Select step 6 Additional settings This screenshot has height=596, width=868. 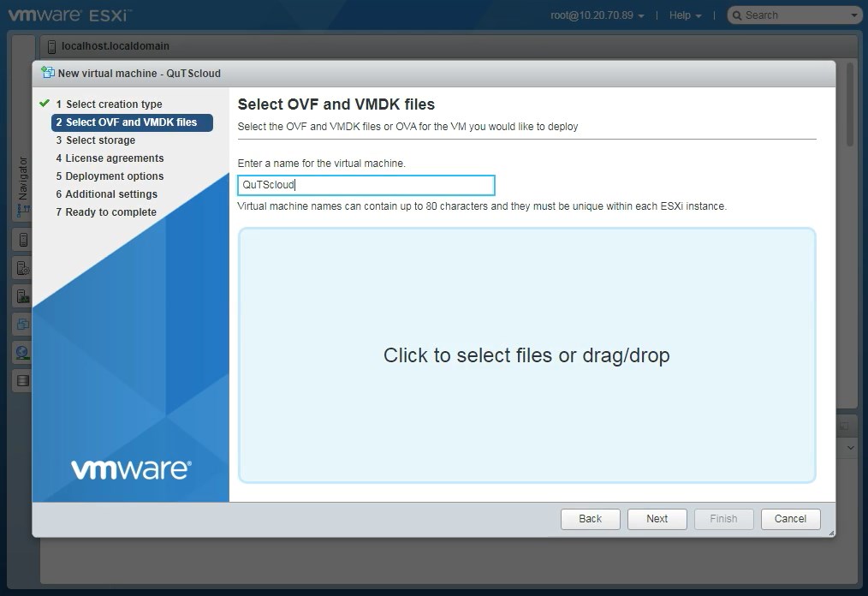pyautogui.click(x=106, y=194)
